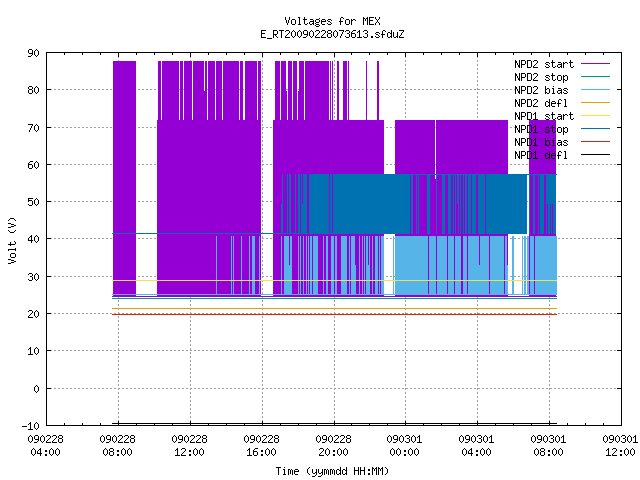
Task: Click the y-axis tick label 50
Action: tap(33, 202)
